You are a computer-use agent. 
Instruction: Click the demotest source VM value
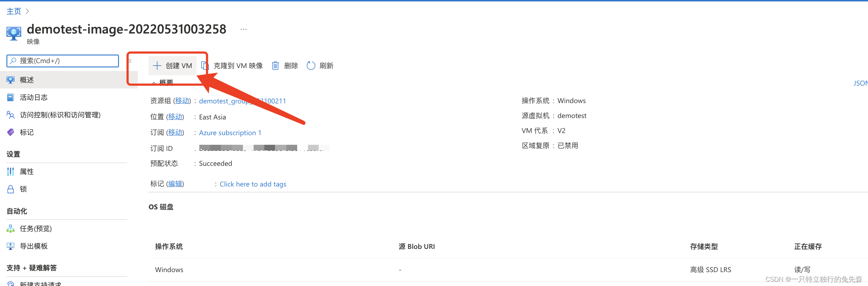click(x=572, y=116)
